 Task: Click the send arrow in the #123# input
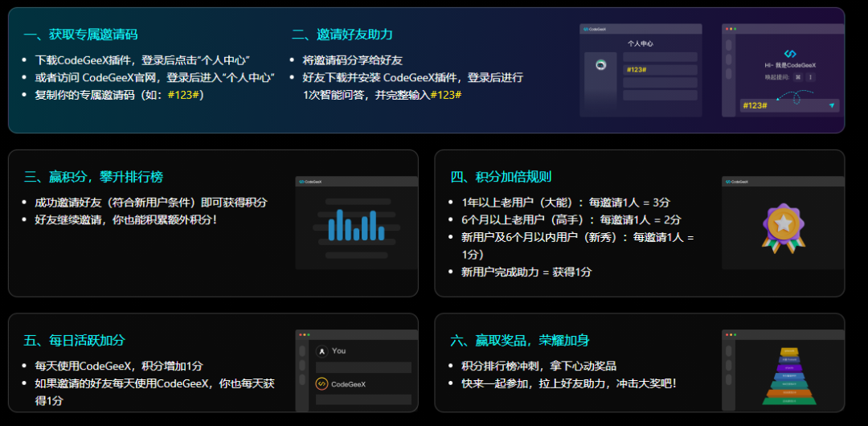(x=832, y=105)
